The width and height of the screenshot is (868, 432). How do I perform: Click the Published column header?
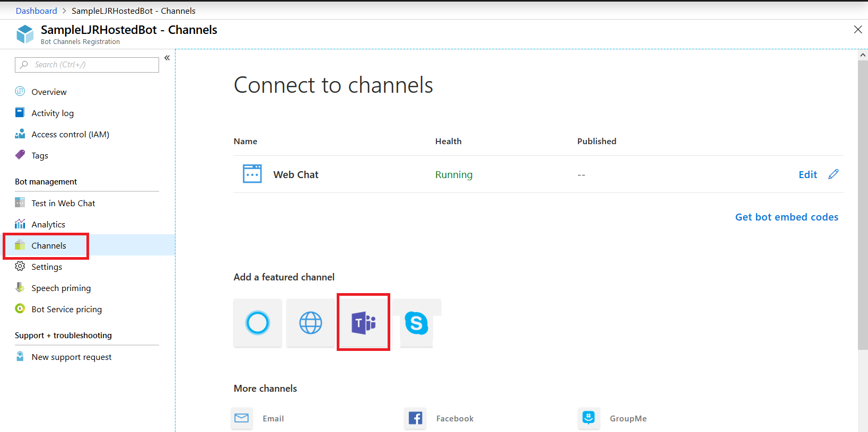coord(597,141)
